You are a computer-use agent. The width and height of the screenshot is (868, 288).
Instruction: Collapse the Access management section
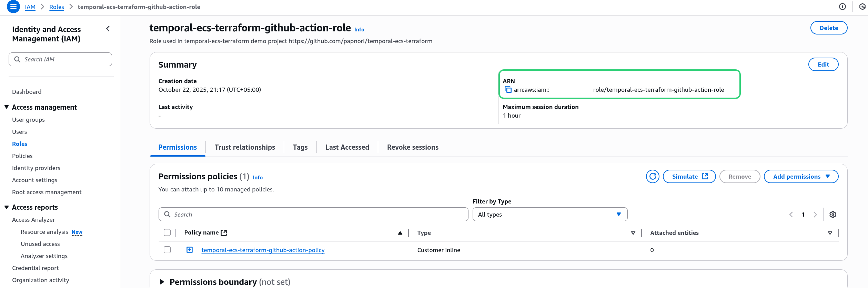click(x=7, y=107)
